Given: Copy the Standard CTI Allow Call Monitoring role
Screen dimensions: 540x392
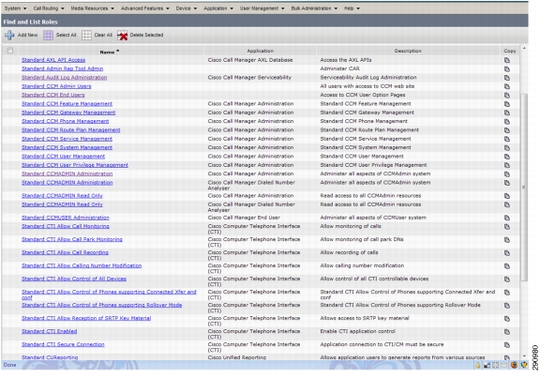Looking at the screenshot, I should tap(507, 227).
